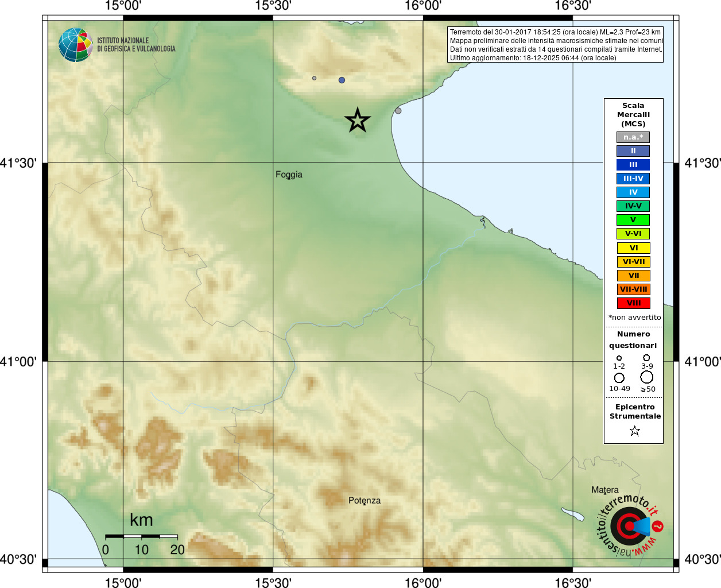Click the top 15°30' longitude label
Image resolution: width=721 pixels, height=588 pixels.
tap(273, 6)
